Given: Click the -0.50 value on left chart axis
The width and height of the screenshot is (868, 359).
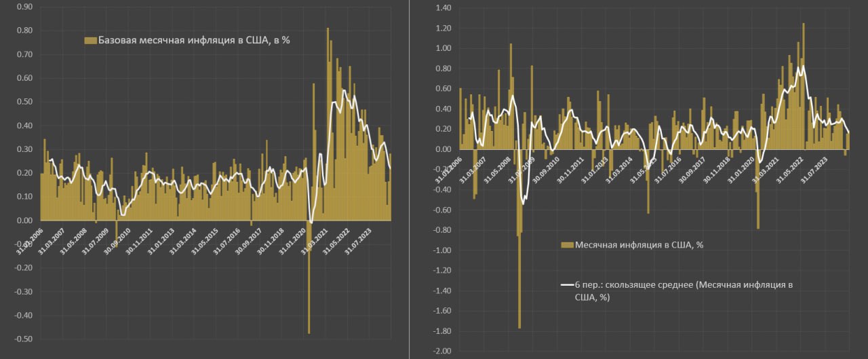Looking at the screenshot, I should [23, 339].
